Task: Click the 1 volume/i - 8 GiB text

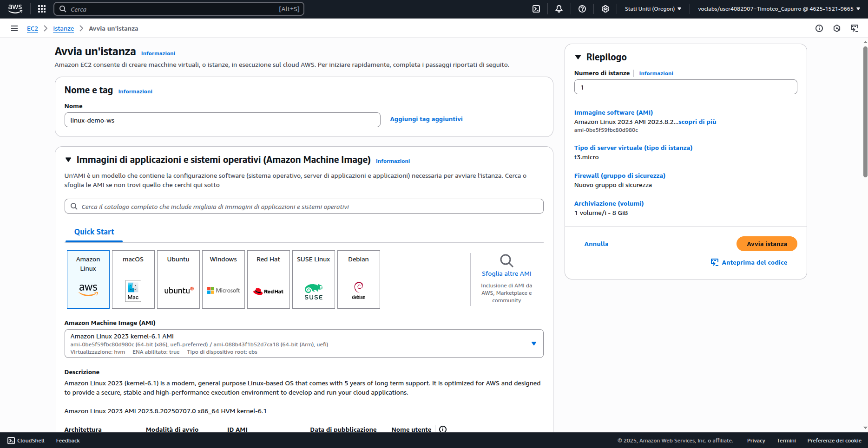Action: (601, 213)
